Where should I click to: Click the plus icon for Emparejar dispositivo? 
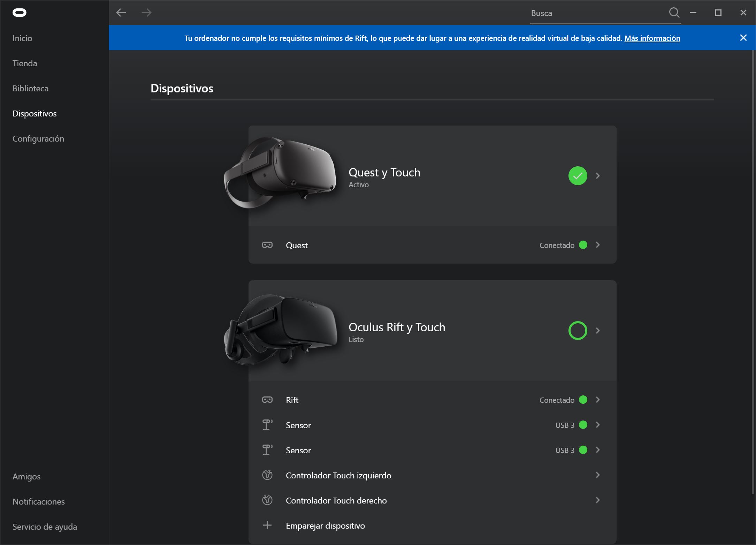click(x=267, y=525)
